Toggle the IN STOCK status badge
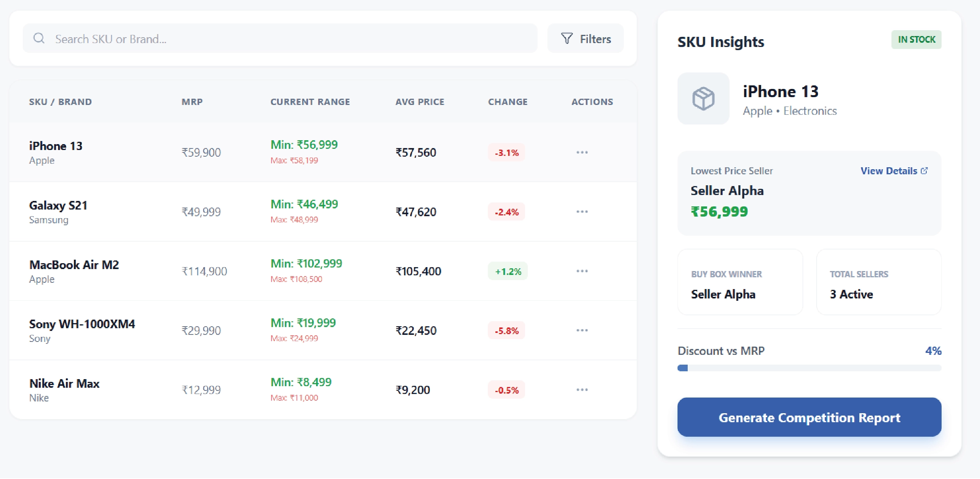 (916, 39)
